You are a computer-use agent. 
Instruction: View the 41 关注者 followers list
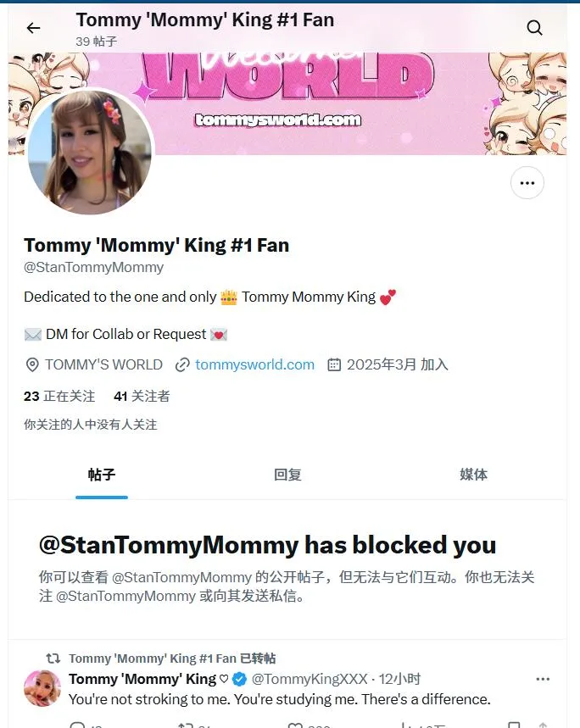(142, 396)
